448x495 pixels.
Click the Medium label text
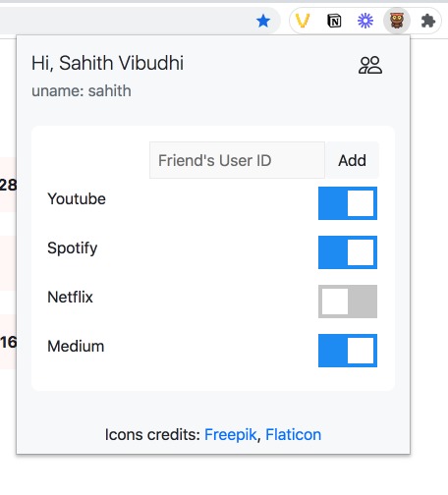76,347
